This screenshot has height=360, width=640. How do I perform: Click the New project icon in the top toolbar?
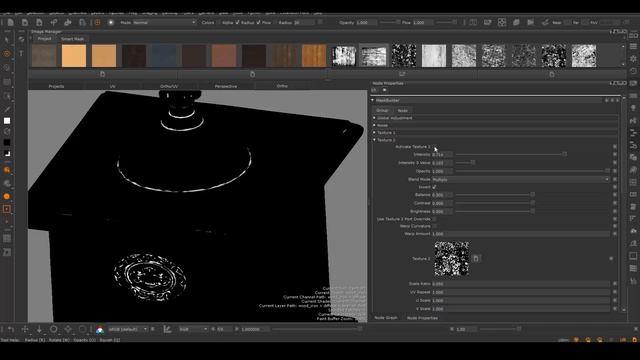pyautogui.click(x=11, y=22)
